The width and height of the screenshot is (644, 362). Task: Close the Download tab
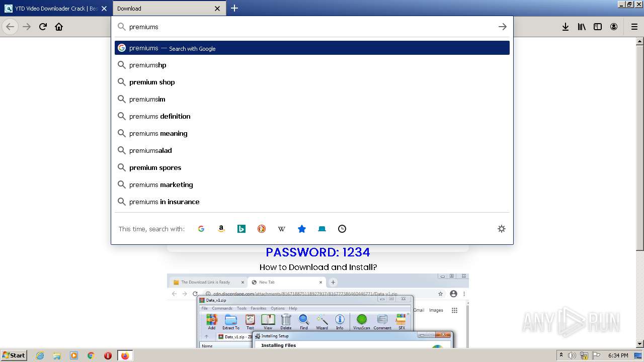pos(217,9)
